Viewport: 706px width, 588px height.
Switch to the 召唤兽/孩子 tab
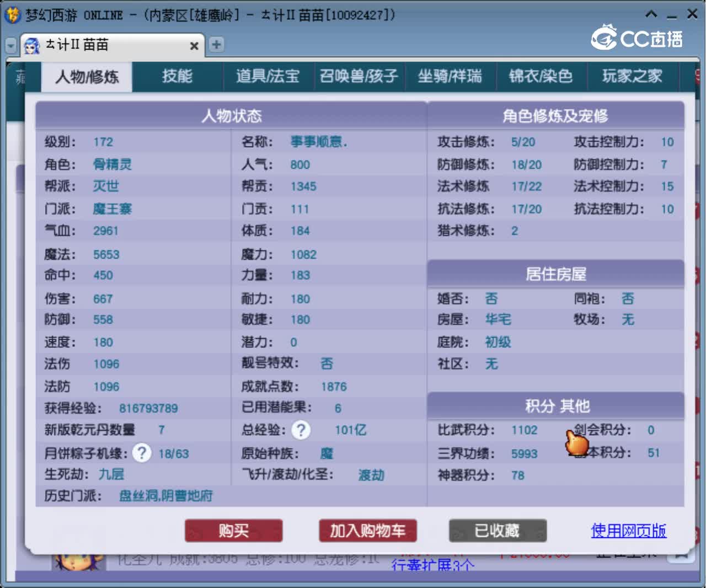click(359, 76)
